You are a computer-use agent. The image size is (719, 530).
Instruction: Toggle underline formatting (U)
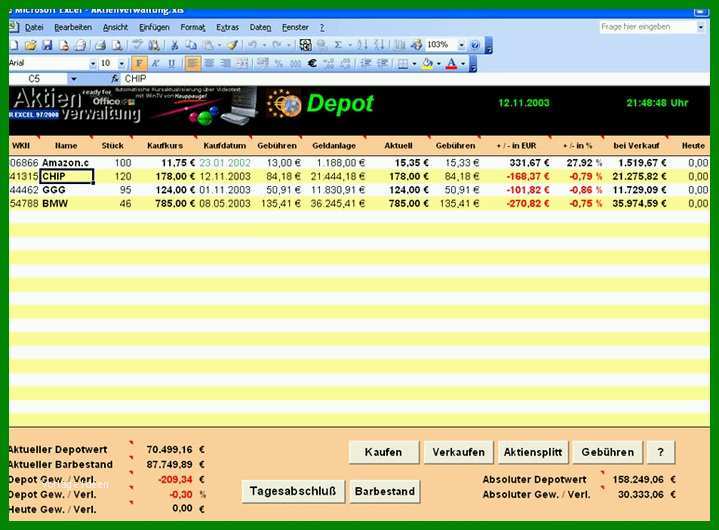(171, 63)
